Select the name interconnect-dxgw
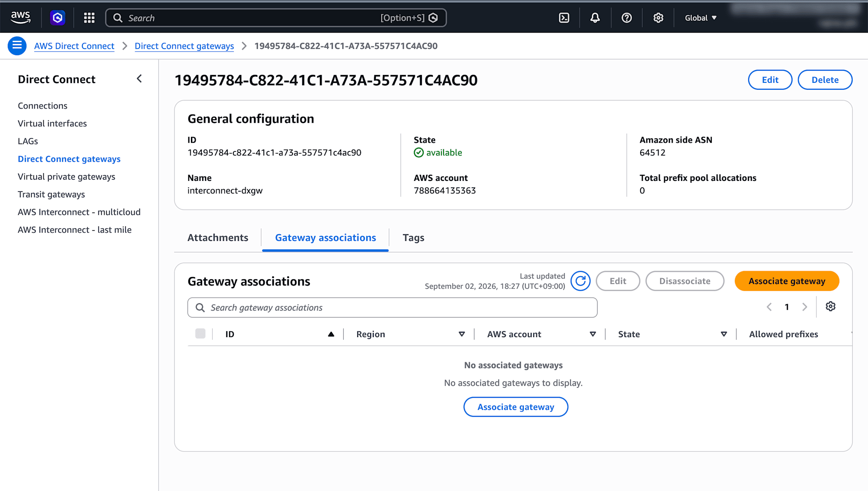868x491 pixels. coord(225,191)
